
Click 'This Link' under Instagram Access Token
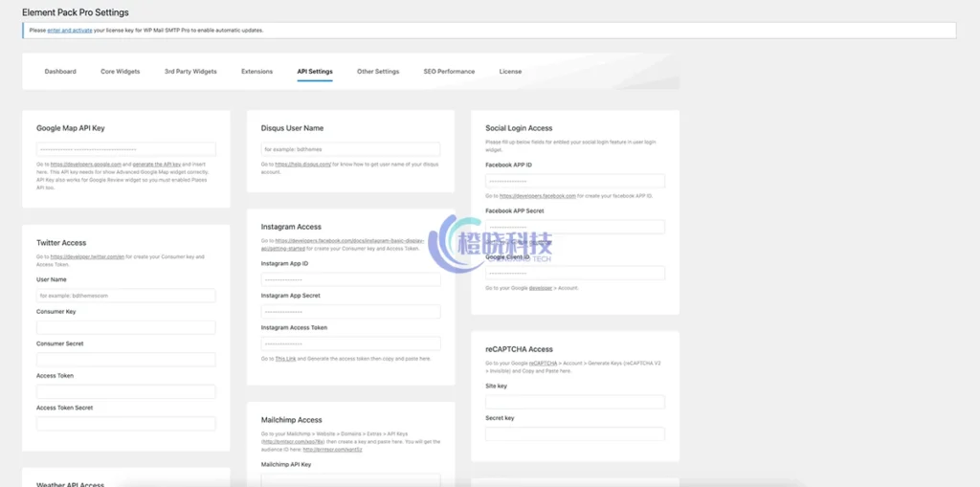pyautogui.click(x=285, y=359)
